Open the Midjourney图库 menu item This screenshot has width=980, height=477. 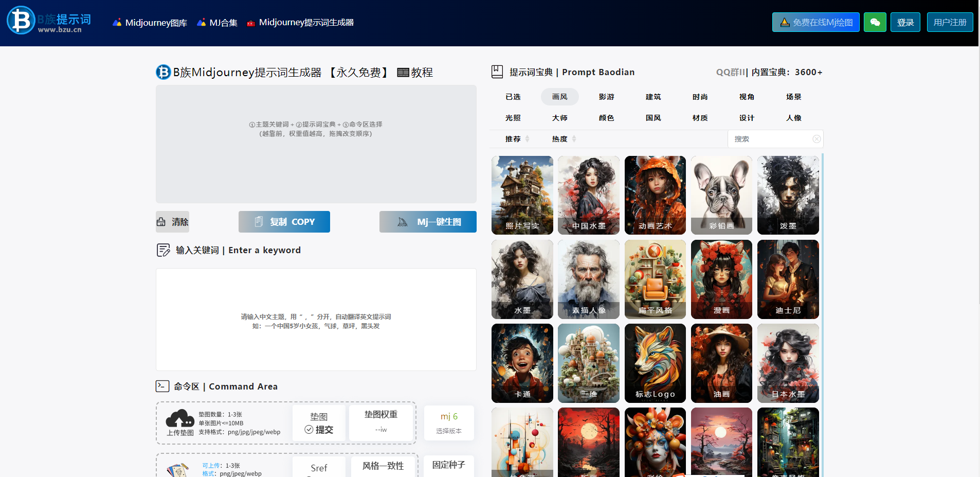click(x=150, y=23)
